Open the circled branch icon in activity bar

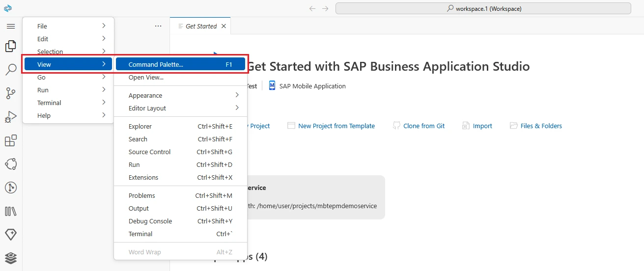10,188
